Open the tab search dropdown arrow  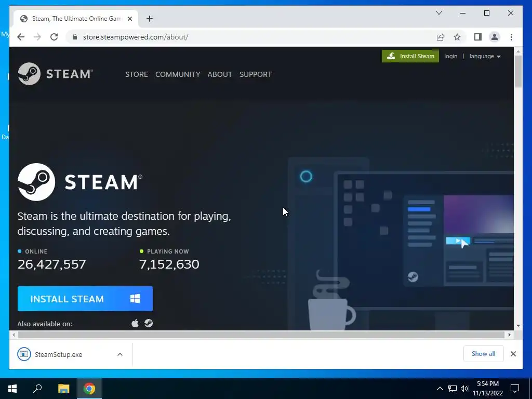tap(439, 13)
